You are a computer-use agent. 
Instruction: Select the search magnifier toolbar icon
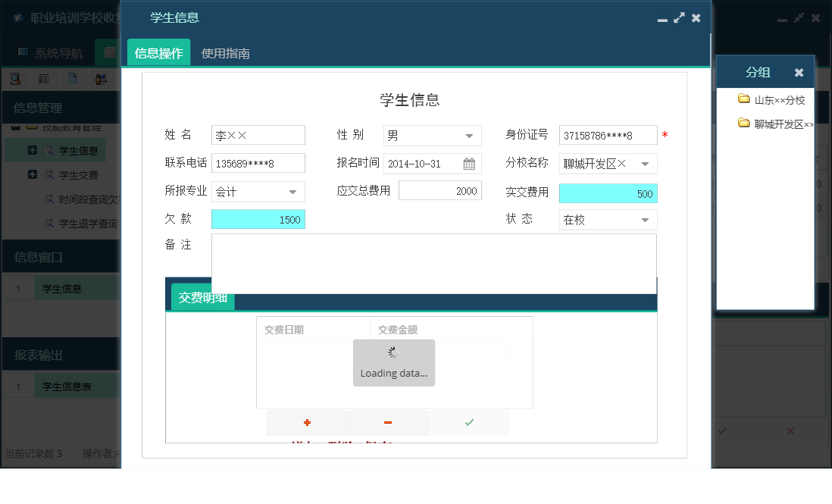click(14, 78)
